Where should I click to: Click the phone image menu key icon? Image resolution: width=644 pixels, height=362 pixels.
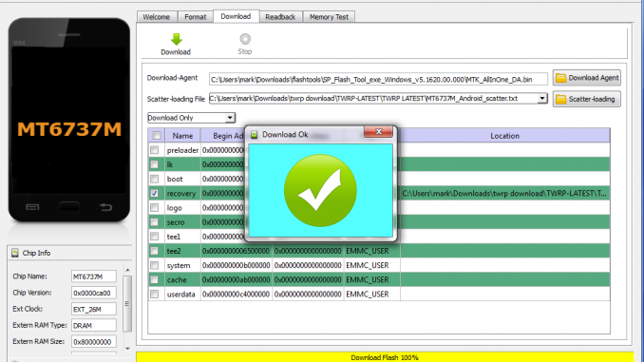tap(32, 207)
